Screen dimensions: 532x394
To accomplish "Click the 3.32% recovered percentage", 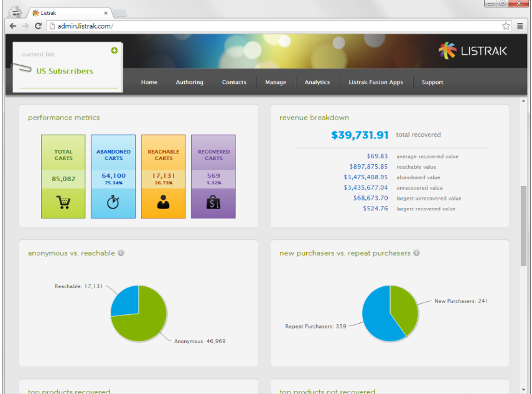I will click(x=214, y=183).
